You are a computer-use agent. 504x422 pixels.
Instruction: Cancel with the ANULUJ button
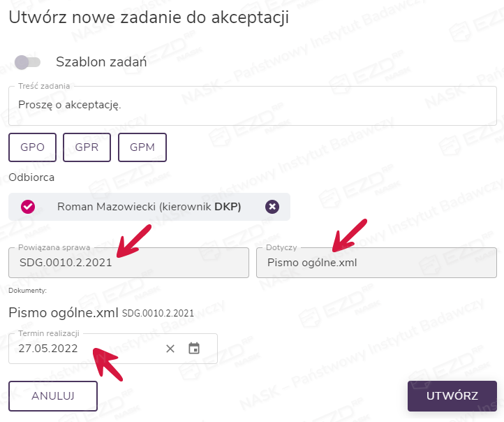tap(53, 395)
